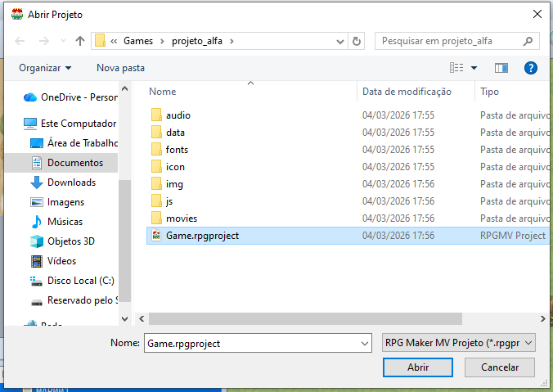Go up one folder level

(x=80, y=41)
